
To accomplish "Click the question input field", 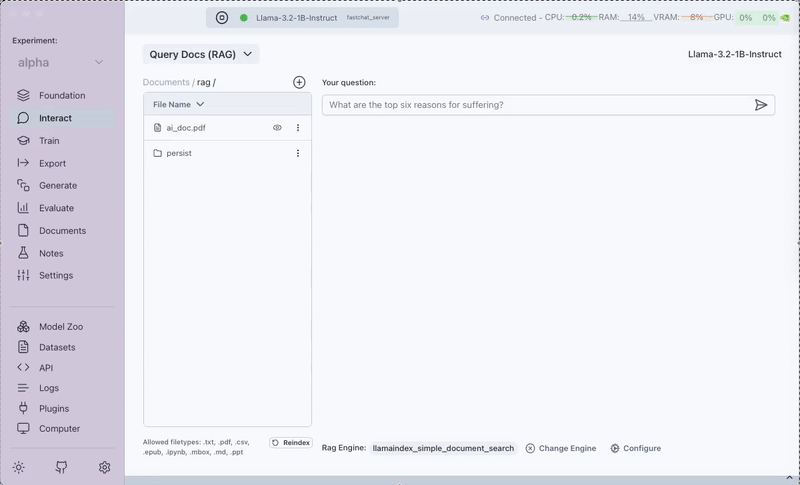I will tap(535, 105).
